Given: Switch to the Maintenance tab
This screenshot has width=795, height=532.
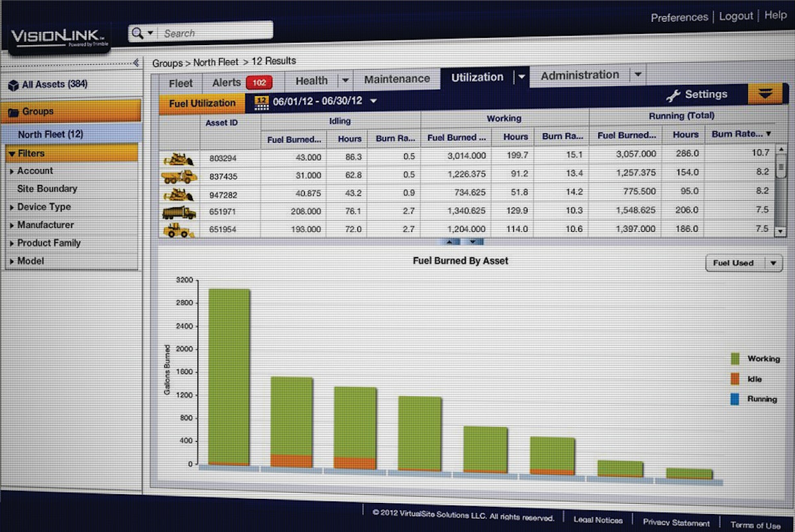Looking at the screenshot, I should pos(396,78).
